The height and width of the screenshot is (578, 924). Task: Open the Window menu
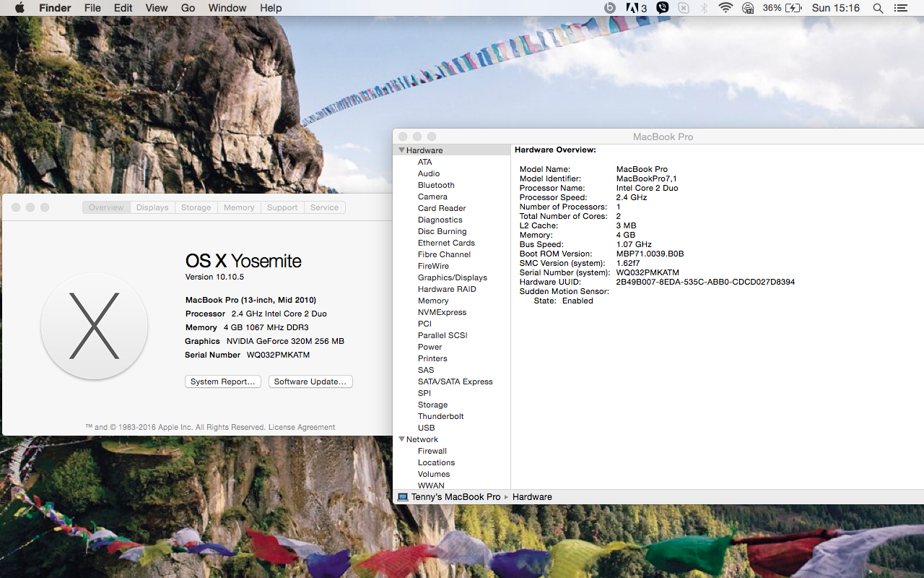(227, 8)
